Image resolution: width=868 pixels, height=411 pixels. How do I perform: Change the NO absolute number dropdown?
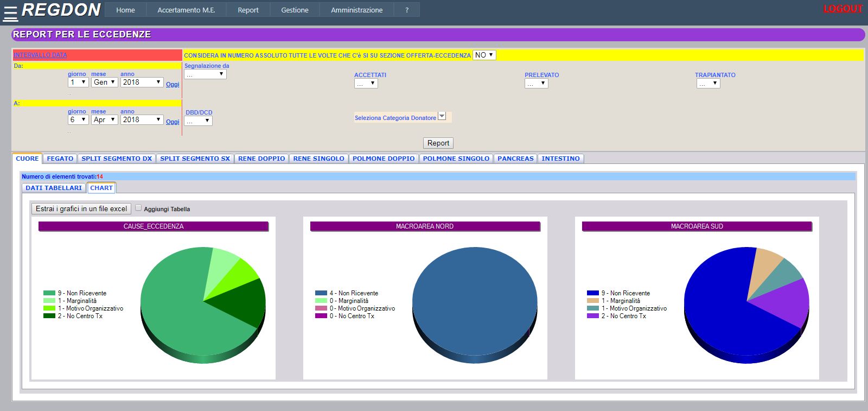[x=484, y=55]
